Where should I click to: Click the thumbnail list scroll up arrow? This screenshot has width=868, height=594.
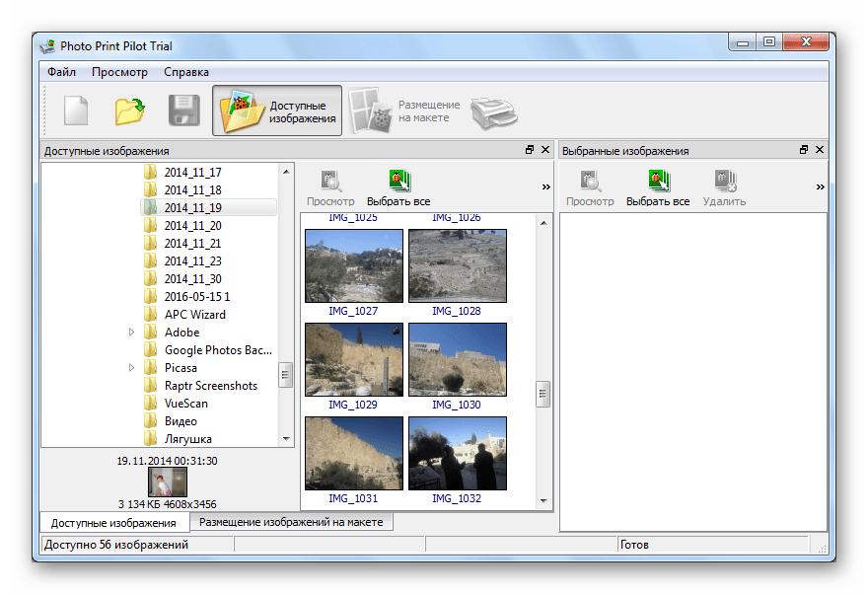(543, 223)
